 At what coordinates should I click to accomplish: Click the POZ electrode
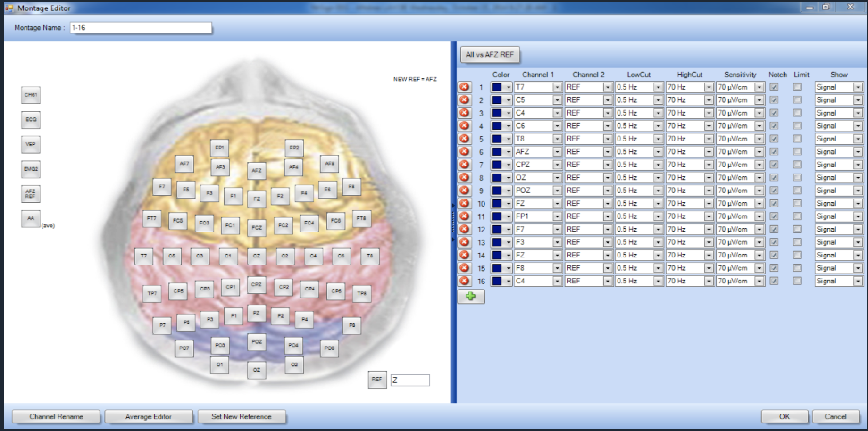pos(257,341)
